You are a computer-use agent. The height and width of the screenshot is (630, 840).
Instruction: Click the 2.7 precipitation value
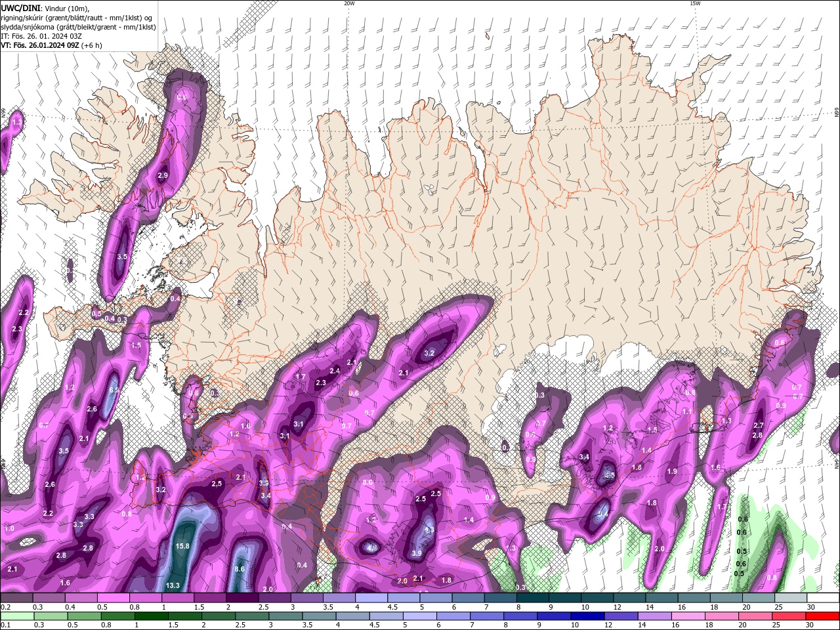pyautogui.click(x=759, y=426)
